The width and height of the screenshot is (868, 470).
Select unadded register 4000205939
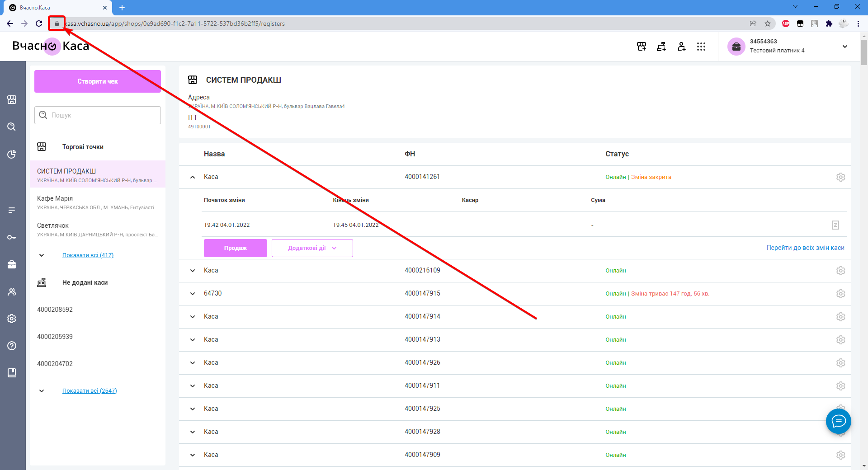[55, 337]
